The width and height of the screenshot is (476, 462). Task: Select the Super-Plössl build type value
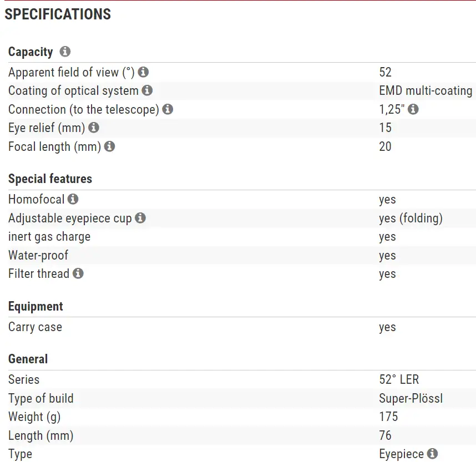pos(411,398)
